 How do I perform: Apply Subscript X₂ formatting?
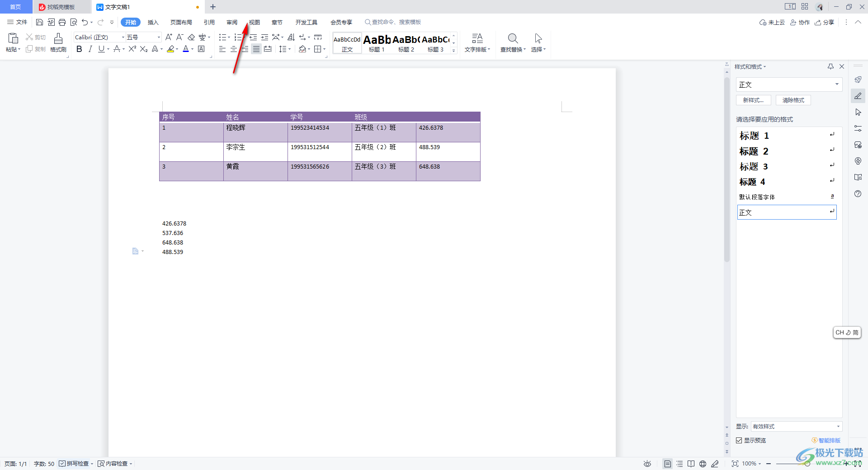coord(144,49)
